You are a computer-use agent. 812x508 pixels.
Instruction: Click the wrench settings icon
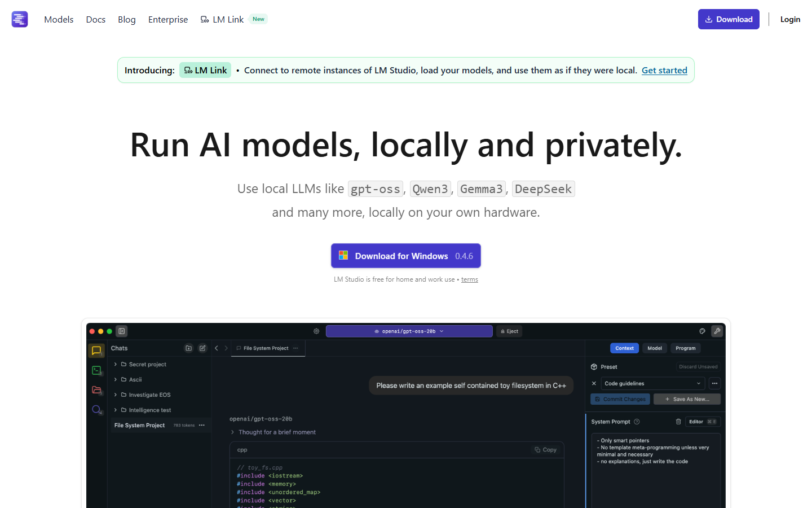click(x=717, y=331)
